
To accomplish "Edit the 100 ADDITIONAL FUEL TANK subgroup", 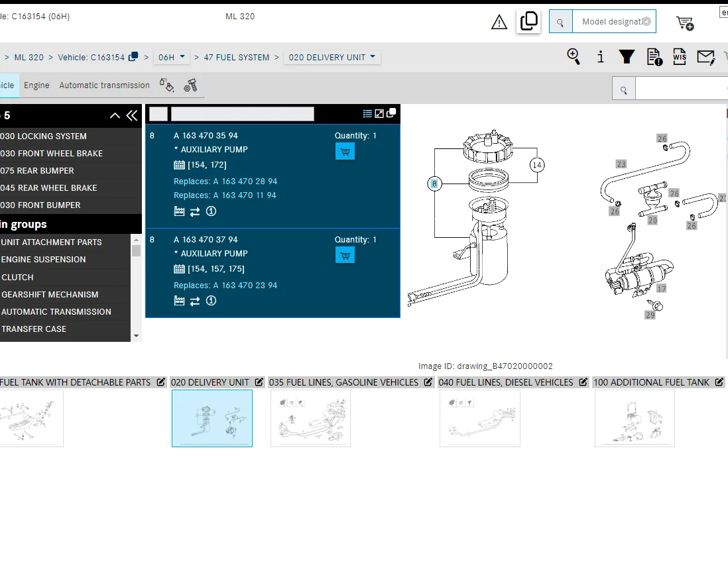I will (719, 382).
